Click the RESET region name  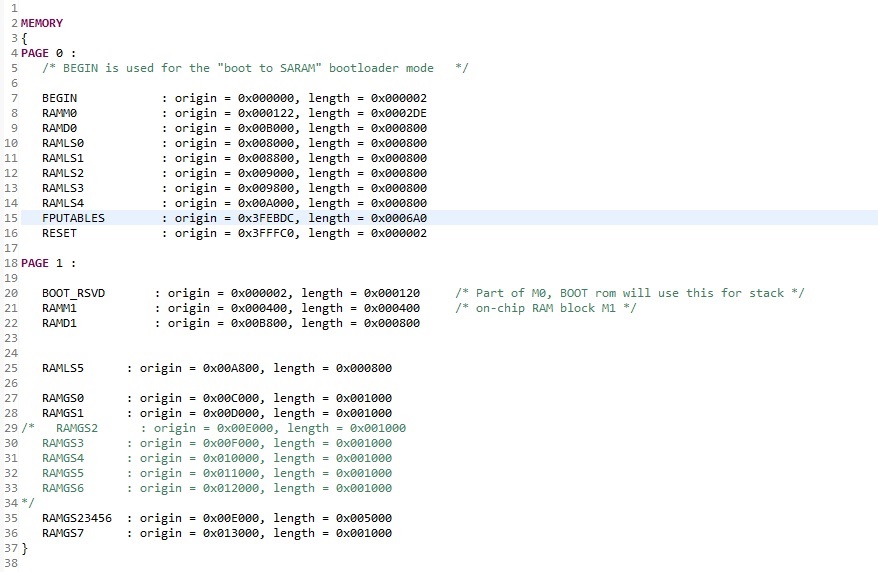coord(59,233)
